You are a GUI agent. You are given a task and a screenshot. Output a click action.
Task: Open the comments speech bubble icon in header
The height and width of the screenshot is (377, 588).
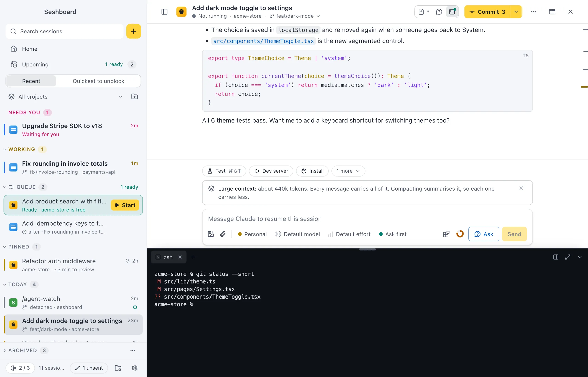click(439, 12)
